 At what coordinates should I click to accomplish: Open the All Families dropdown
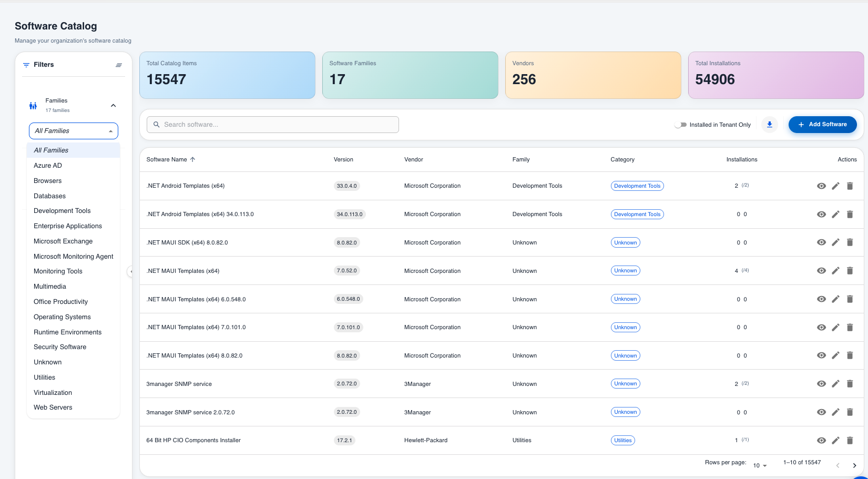tap(74, 131)
